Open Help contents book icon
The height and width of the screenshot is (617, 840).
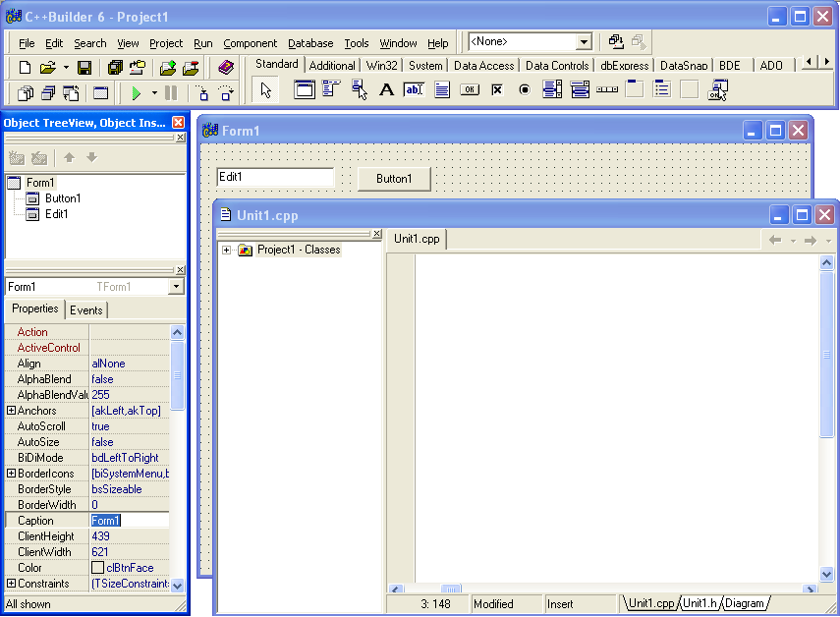click(226, 68)
